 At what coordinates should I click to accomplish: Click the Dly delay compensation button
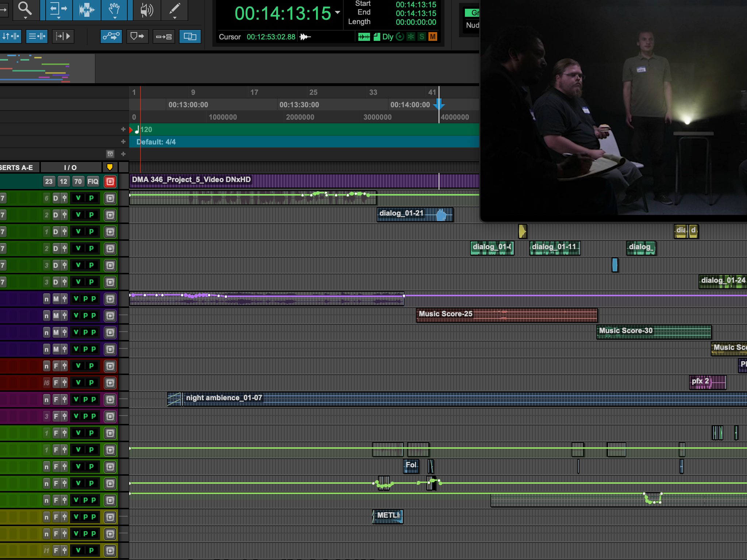pos(388,36)
